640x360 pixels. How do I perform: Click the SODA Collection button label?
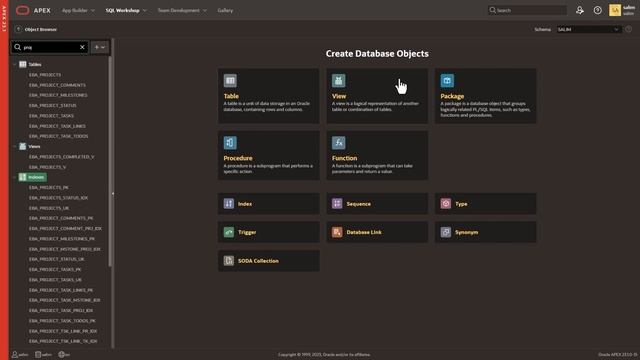click(258, 261)
